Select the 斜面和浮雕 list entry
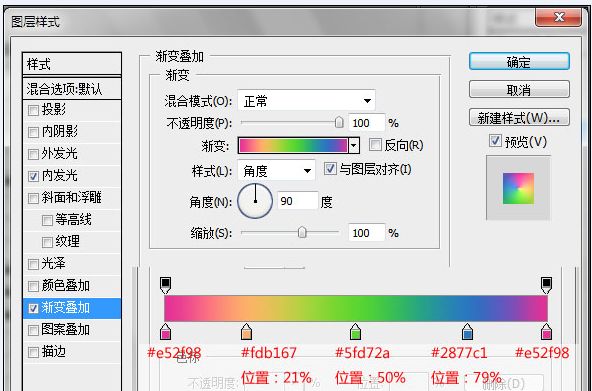This screenshot has height=391, width=592. pyautogui.click(x=72, y=198)
